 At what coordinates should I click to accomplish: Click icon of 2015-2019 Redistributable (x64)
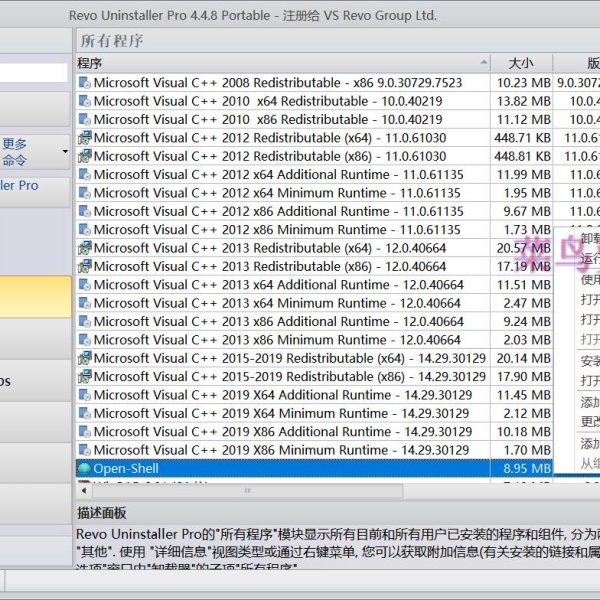click(x=85, y=358)
